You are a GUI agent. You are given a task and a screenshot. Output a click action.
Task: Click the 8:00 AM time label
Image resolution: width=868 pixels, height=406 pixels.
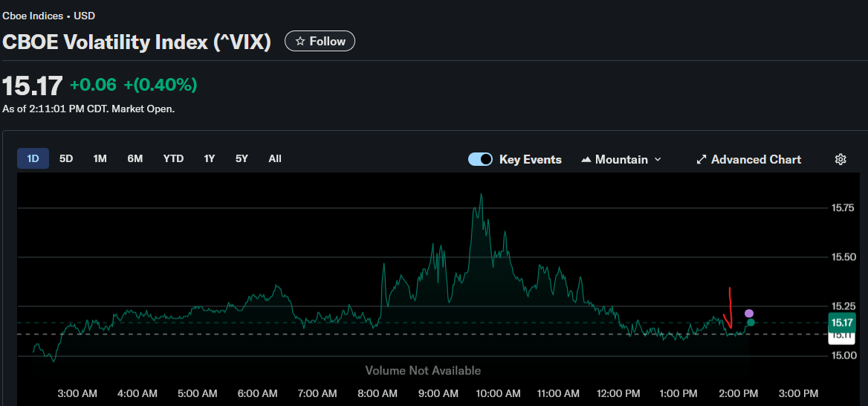(x=377, y=394)
